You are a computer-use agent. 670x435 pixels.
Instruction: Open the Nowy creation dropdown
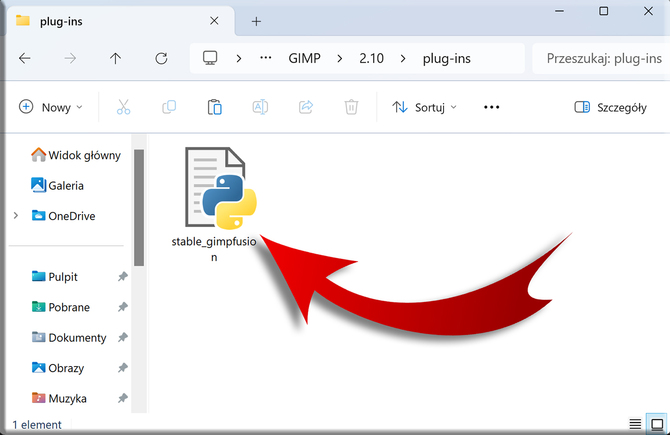[x=50, y=107]
